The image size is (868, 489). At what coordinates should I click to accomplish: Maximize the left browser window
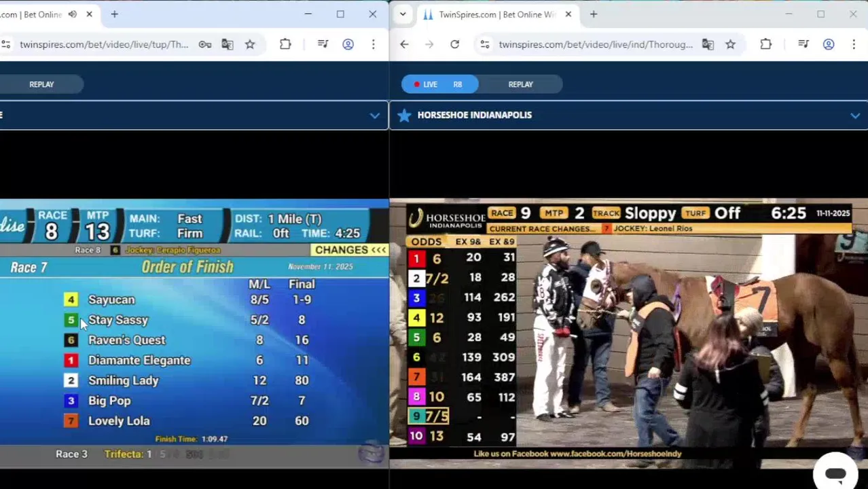(340, 14)
